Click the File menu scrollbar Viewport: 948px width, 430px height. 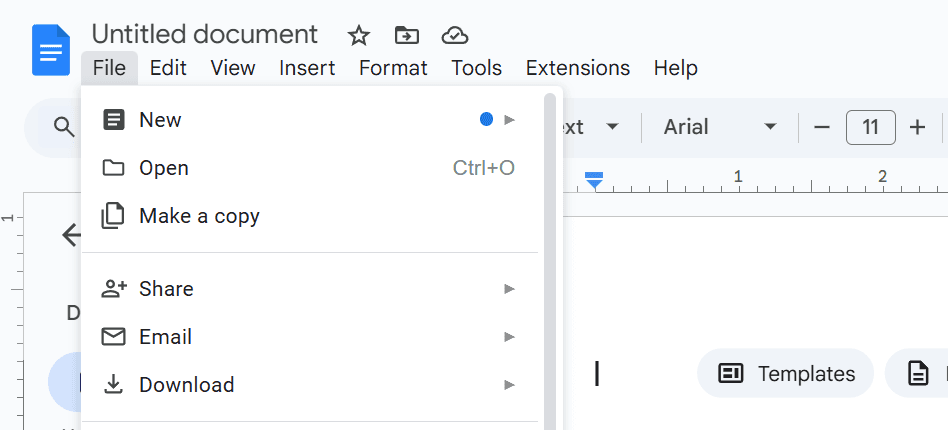(x=550, y=261)
